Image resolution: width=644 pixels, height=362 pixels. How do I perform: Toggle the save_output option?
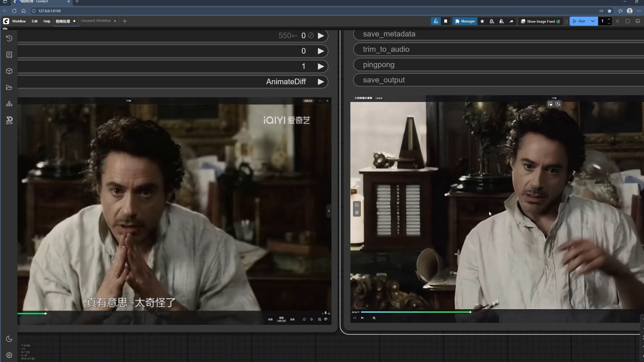point(498,80)
